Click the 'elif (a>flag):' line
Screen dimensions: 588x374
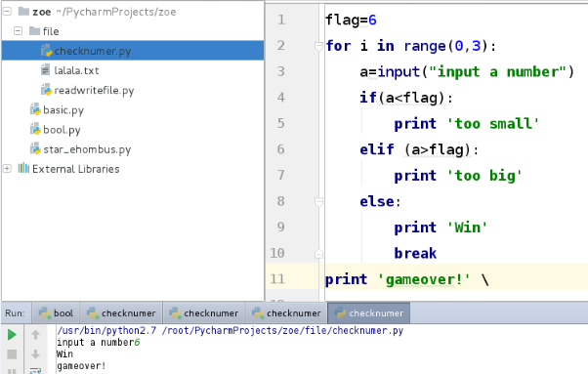[419, 150]
